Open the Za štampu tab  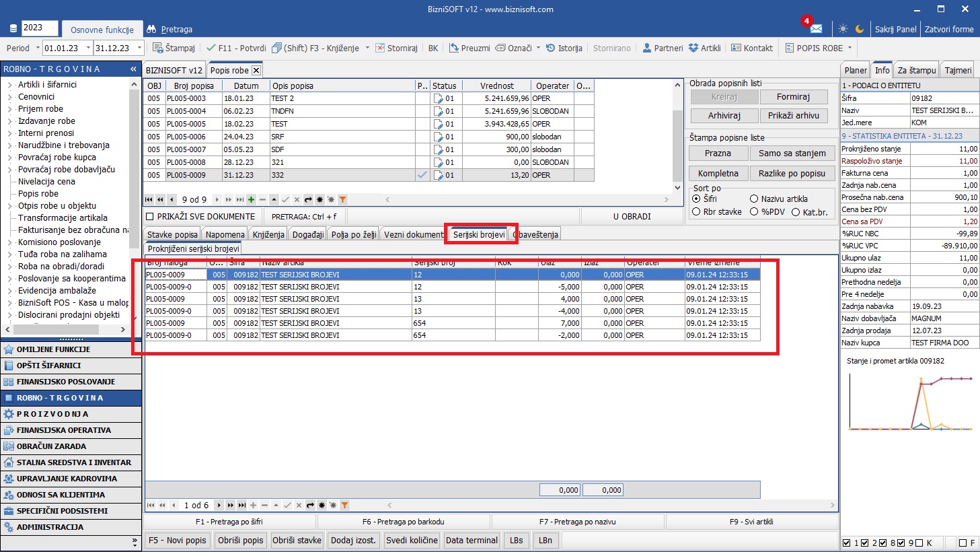coord(916,70)
